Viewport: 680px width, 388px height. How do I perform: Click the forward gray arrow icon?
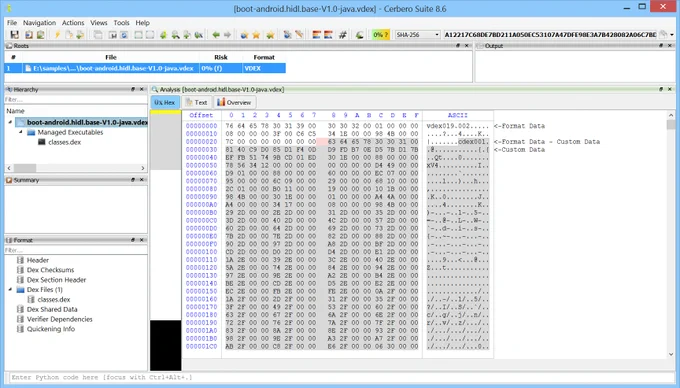(227, 35)
